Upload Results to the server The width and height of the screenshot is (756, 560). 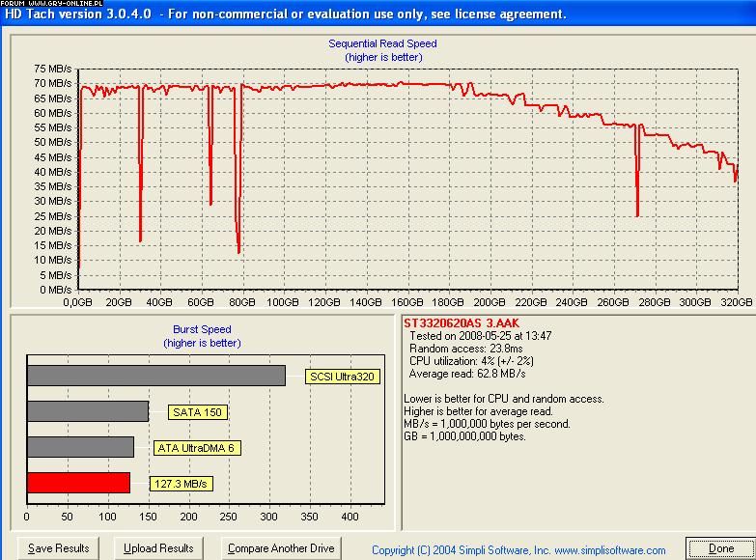click(x=158, y=548)
